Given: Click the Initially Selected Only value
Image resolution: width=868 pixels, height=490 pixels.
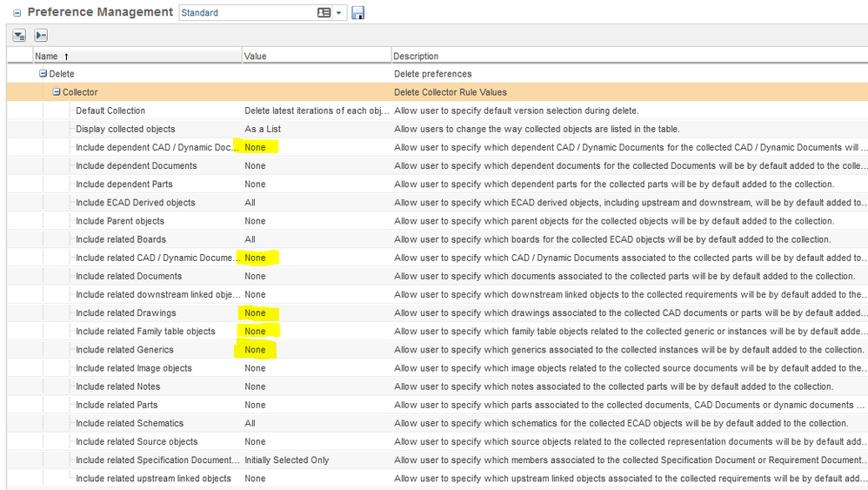Looking at the screenshot, I should [286, 460].
